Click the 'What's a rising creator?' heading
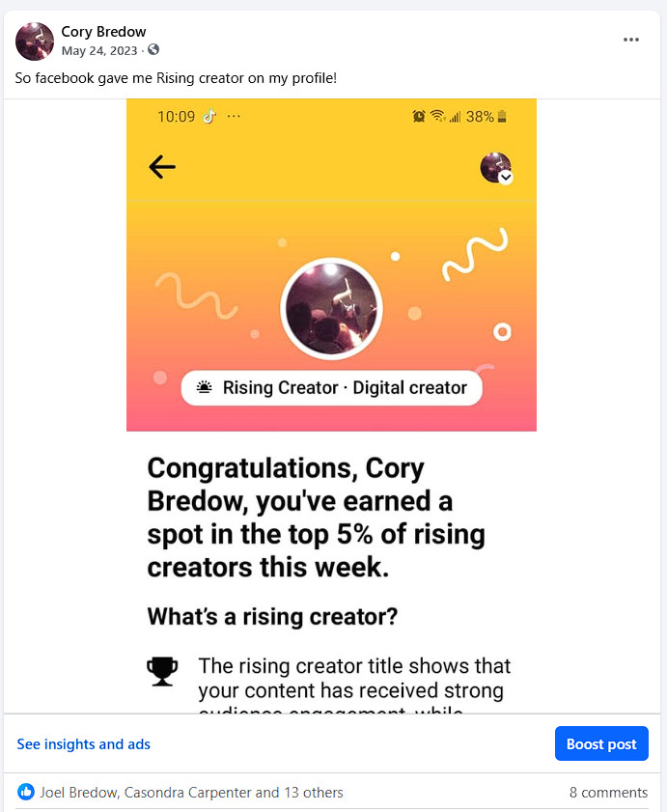 click(x=273, y=615)
